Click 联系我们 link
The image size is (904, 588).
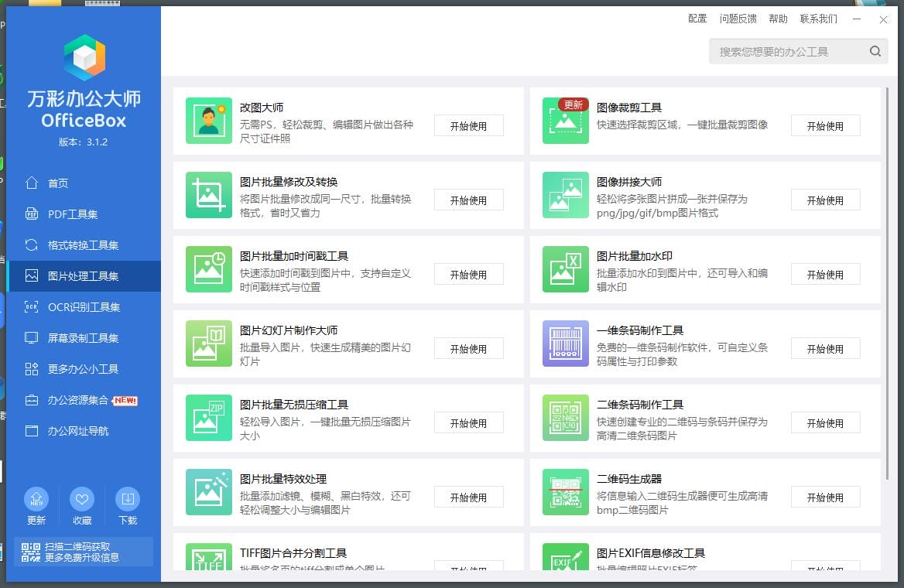pyautogui.click(x=819, y=19)
